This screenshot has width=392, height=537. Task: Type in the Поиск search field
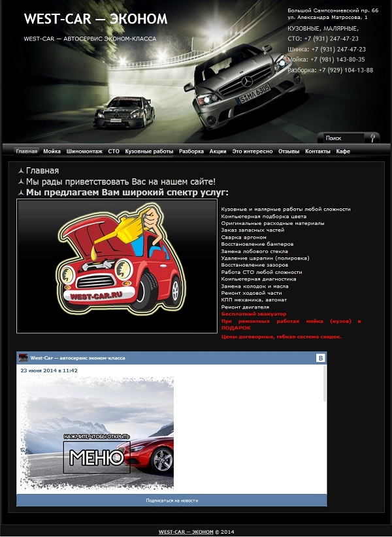pyautogui.click(x=343, y=138)
